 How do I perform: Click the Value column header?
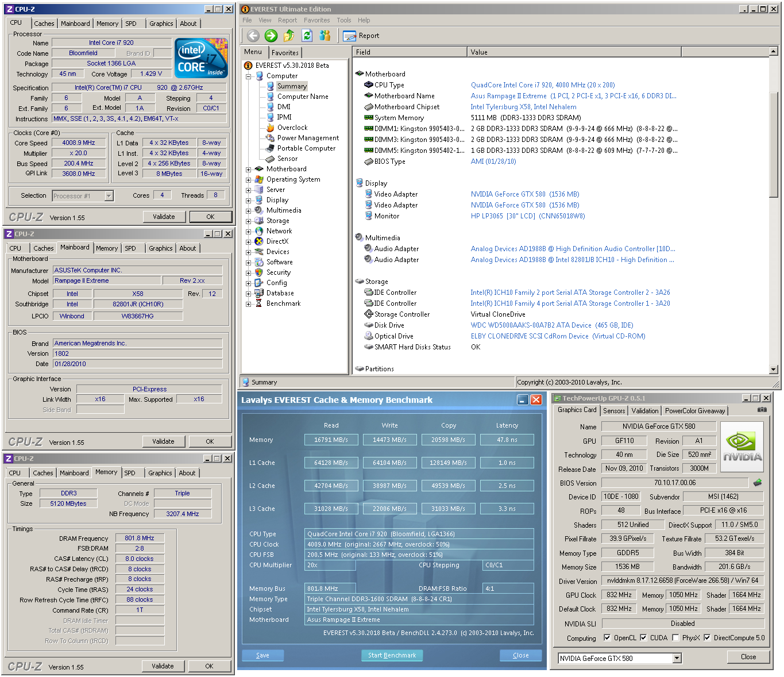(574, 52)
